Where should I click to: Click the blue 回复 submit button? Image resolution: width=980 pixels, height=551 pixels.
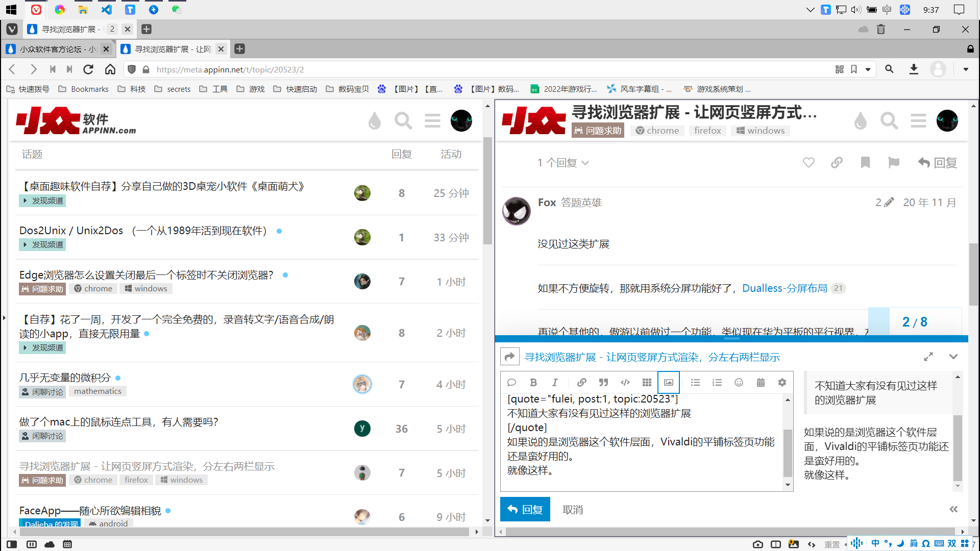pos(525,509)
